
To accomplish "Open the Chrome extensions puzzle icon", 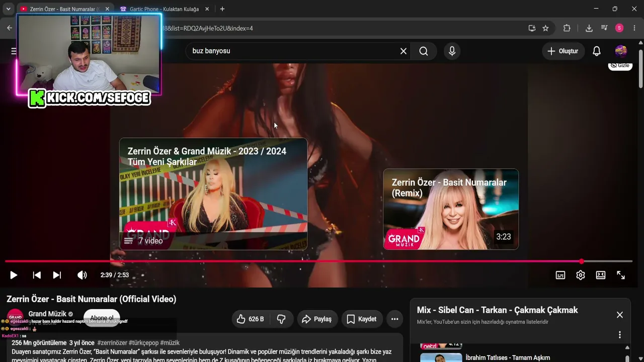I will point(567,28).
